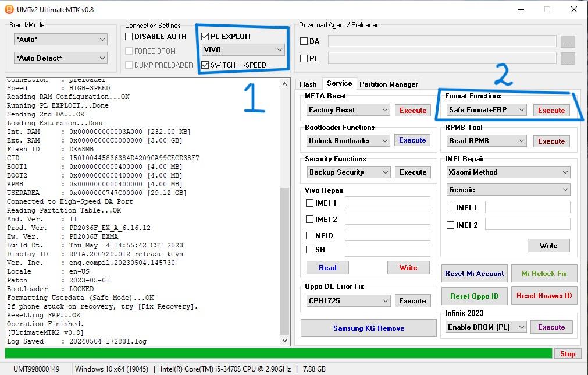Switch to the Partition Manager tab
This screenshot has height=375, width=588.
(389, 84)
